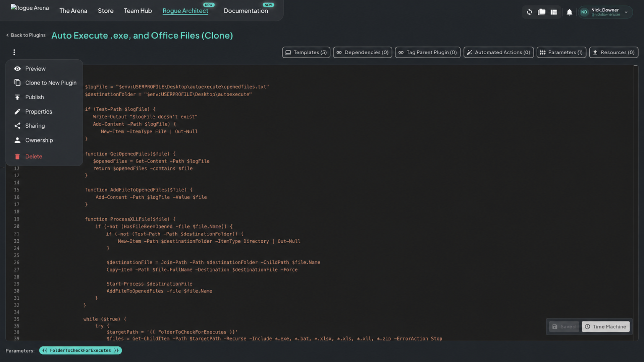Open Time Machine history

(x=605, y=327)
